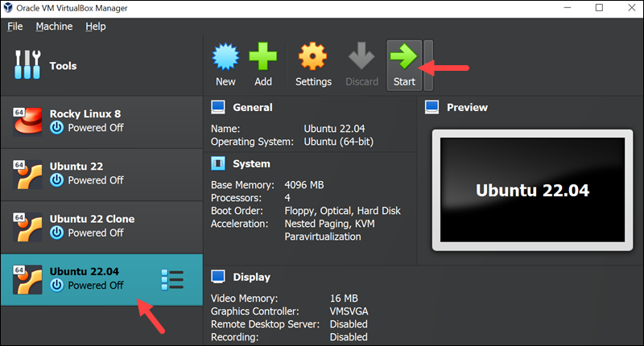Screen dimensions: 644x346
Task: Select the Ubuntu 22 Clone machine
Action: click(x=102, y=227)
